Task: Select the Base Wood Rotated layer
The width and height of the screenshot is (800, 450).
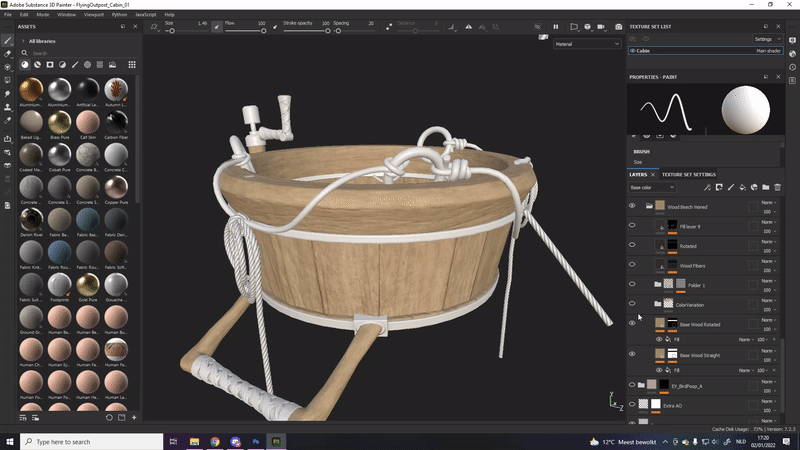Action: pyautogui.click(x=704, y=324)
